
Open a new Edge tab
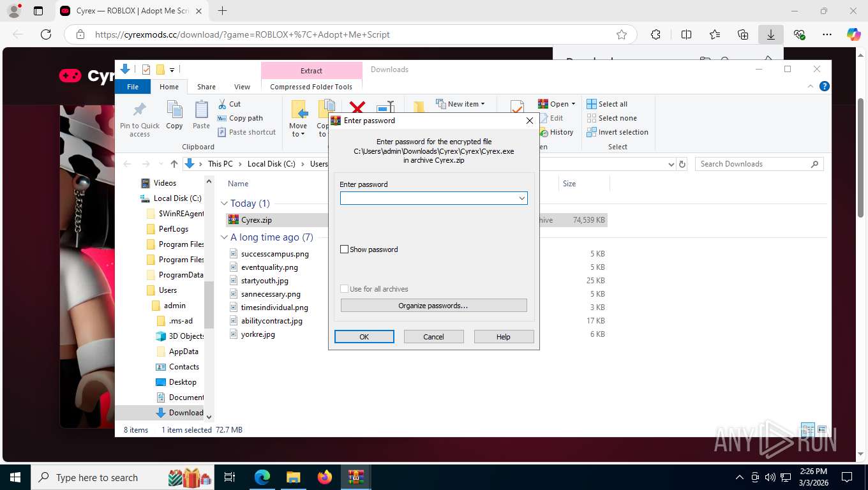(x=222, y=11)
